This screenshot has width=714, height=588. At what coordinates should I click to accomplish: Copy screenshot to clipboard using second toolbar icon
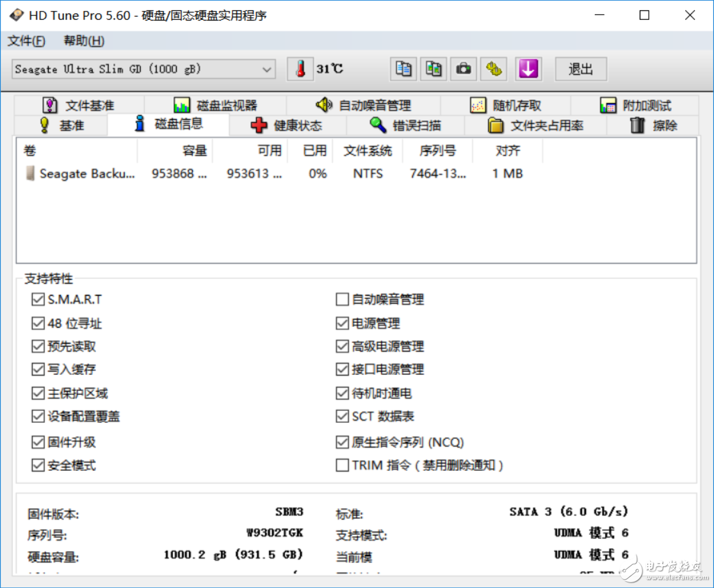click(434, 68)
